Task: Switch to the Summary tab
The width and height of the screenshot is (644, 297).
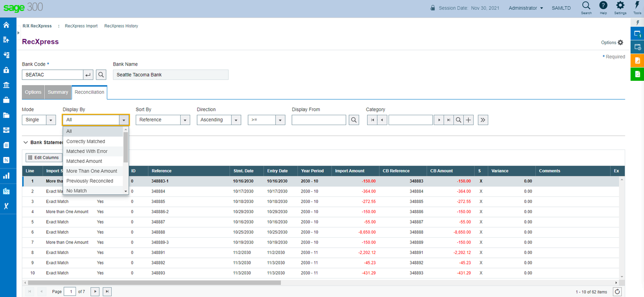Action: [58, 92]
